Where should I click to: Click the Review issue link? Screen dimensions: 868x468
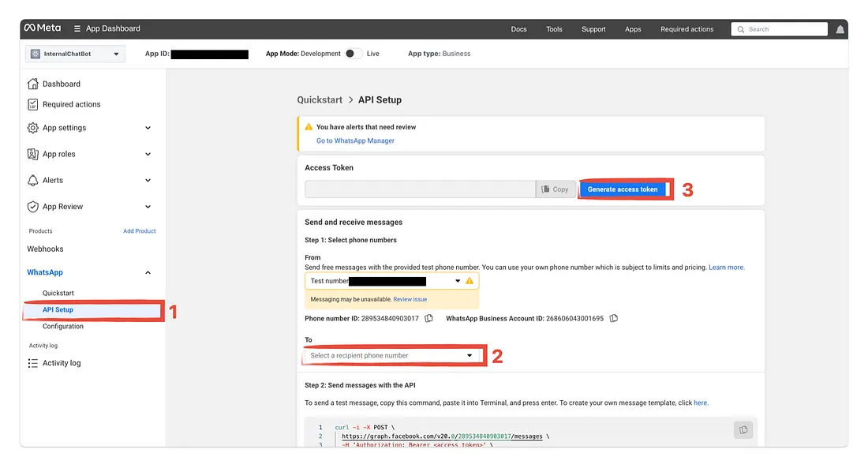410,299
